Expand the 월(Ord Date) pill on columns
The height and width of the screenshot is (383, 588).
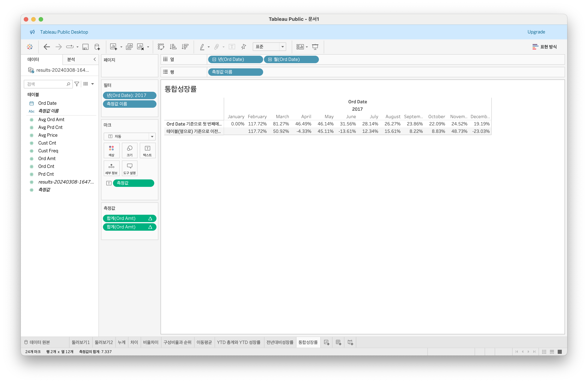pos(270,59)
